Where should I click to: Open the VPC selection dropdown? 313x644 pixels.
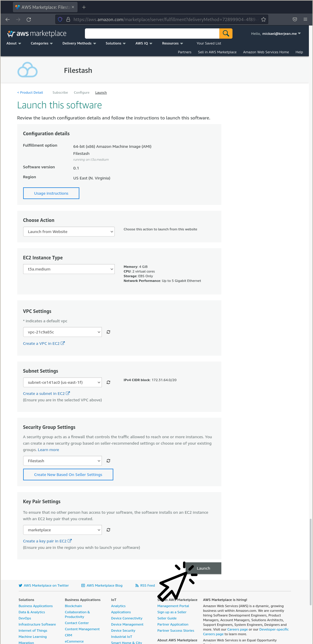tap(62, 332)
